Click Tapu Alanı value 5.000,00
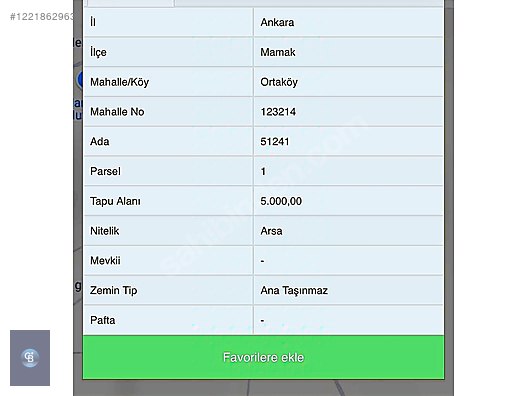 281,201
